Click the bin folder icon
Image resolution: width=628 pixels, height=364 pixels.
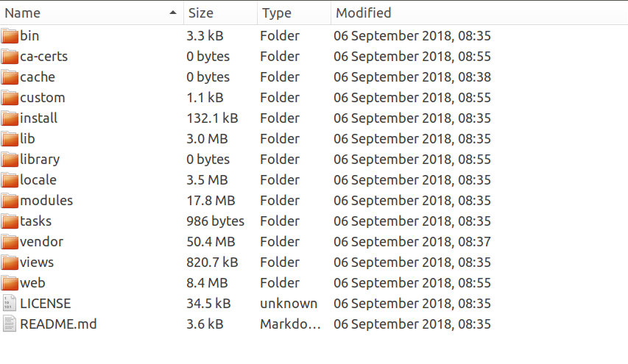click(x=10, y=36)
